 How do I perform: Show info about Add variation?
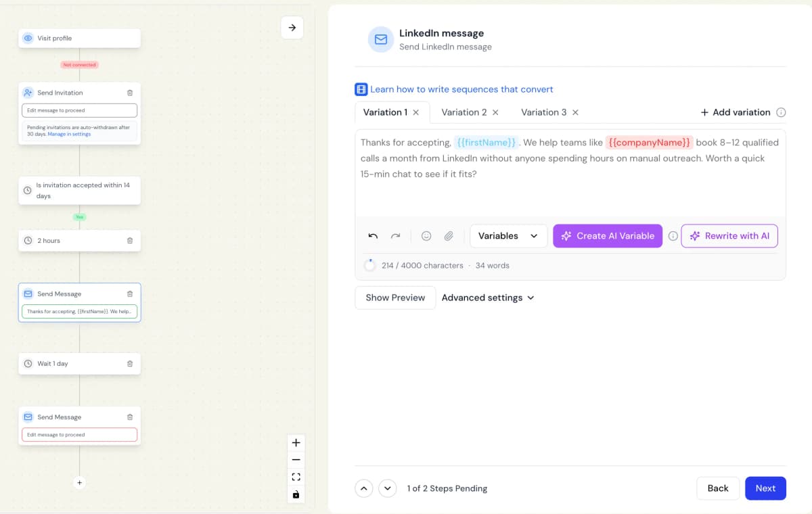click(781, 112)
